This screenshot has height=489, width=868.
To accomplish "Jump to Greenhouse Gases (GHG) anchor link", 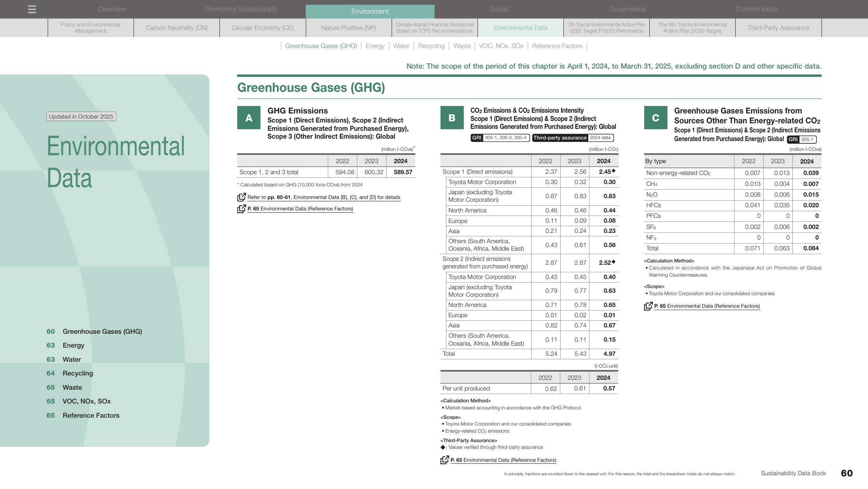I will click(321, 46).
